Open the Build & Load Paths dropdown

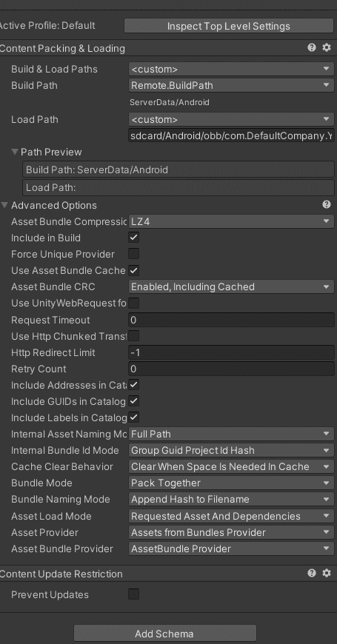pos(231,69)
